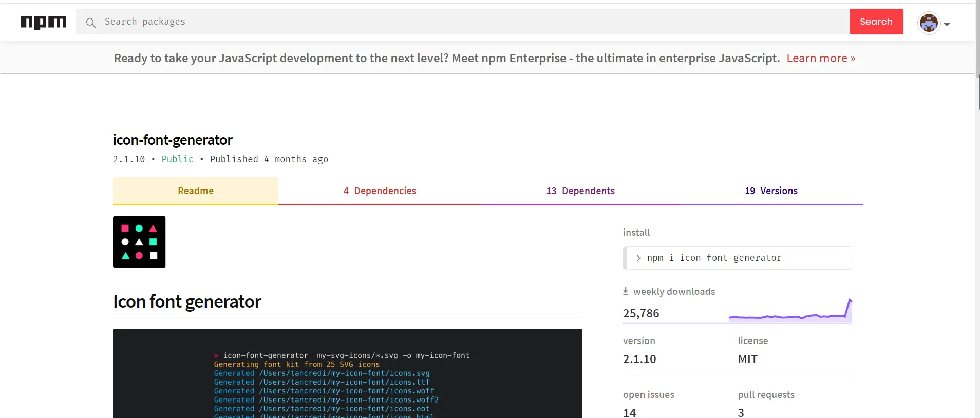Viewport: 980px width, 418px height.
Task: Click the weekly downloads count 25,786
Action: pyautogui.click(x=641, y=313)
